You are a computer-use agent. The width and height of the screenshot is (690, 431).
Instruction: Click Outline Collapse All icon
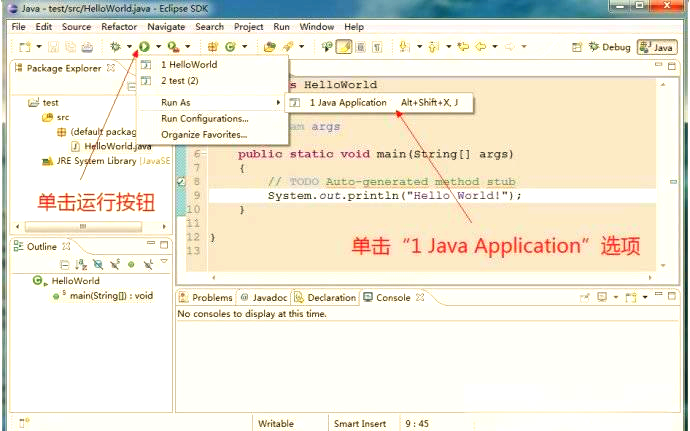(64, 265)
